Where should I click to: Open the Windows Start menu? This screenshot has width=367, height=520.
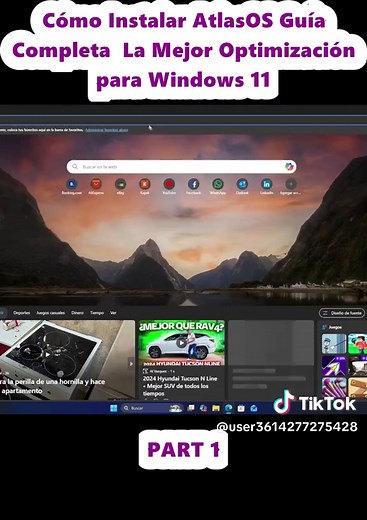pos(114,408)
